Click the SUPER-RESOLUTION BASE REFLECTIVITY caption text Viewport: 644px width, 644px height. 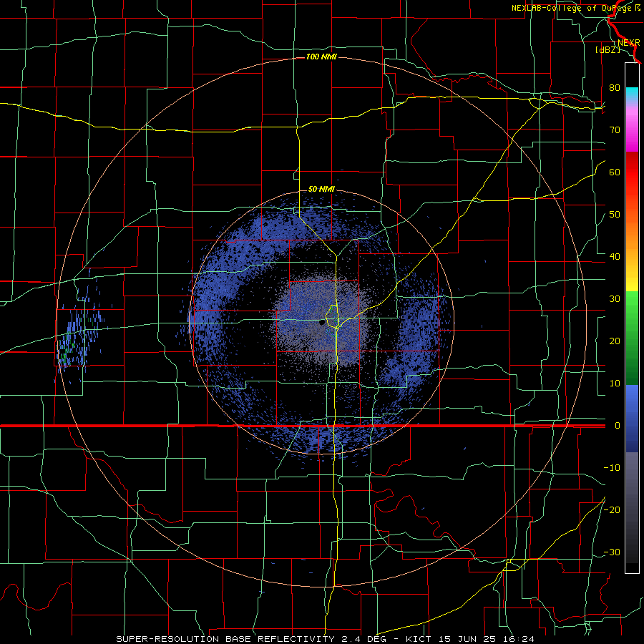pyautogui.click(x=225, y=639)
